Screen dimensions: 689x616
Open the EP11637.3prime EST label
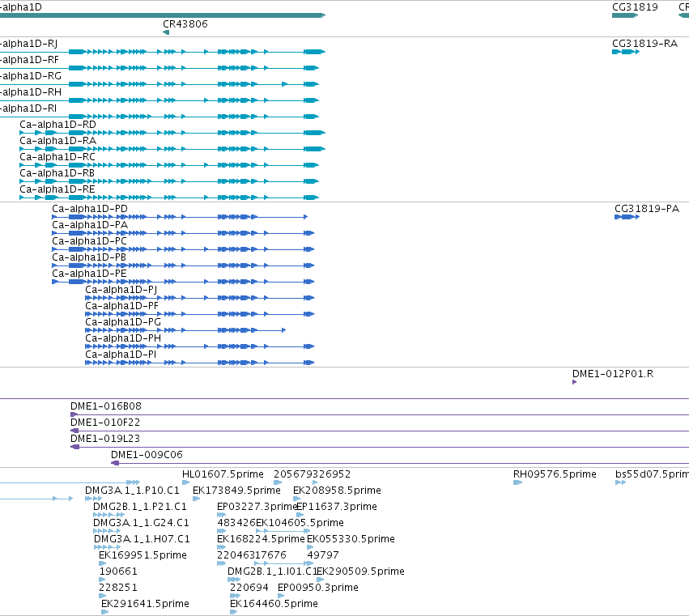(337, 507)
